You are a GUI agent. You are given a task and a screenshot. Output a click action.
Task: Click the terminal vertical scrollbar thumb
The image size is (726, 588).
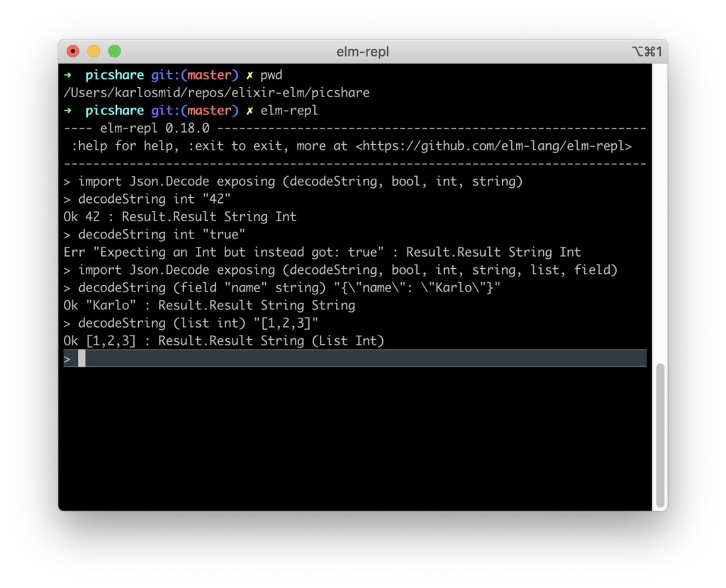coord(660,436)
